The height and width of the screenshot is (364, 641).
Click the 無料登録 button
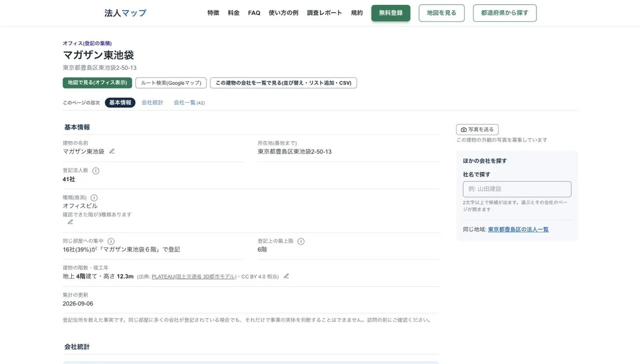[391, 13]
